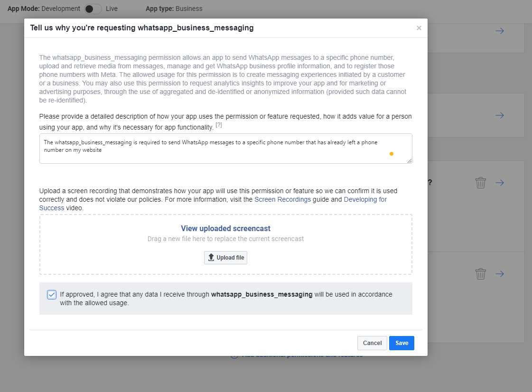The height and width of the screenshot is (392, 532).
Task: Click the "Live" mode label
Action: 112,9
